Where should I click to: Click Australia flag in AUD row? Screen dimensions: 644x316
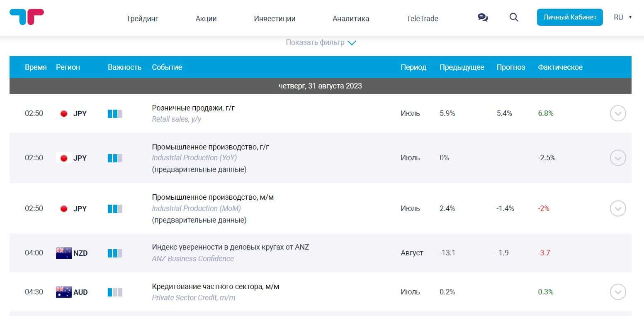(64, 292)
